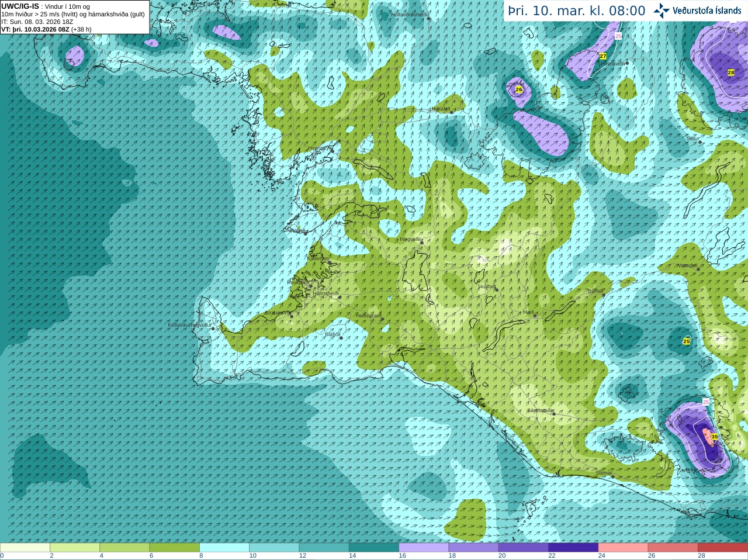Select the Hæll station label

point(529,313)
